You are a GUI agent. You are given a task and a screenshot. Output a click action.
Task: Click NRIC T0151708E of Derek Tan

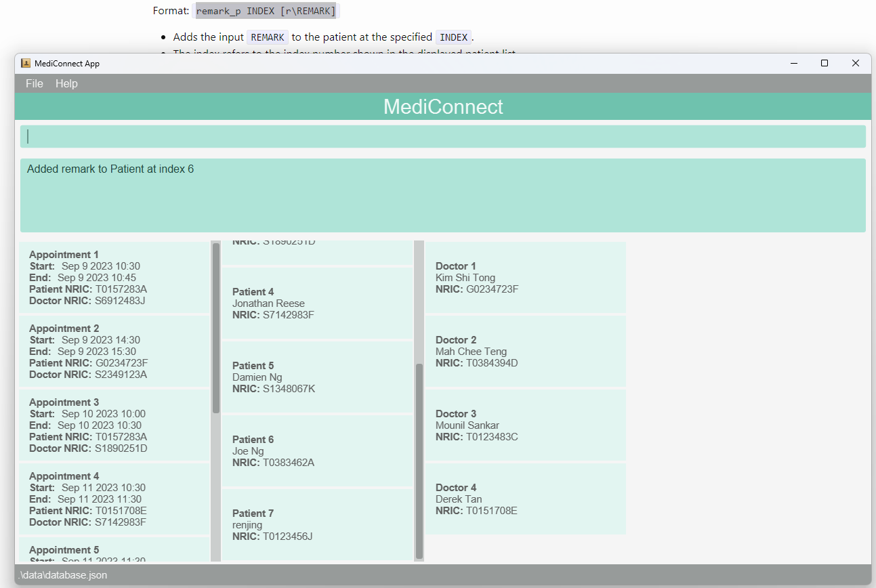(492, 511)
